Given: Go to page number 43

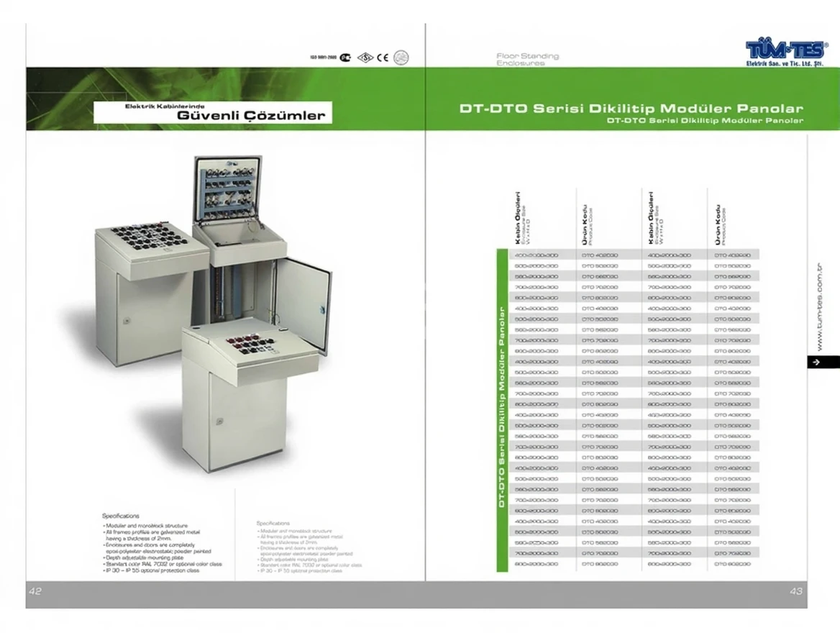Looking at the screenshot, I should point(795,591).
